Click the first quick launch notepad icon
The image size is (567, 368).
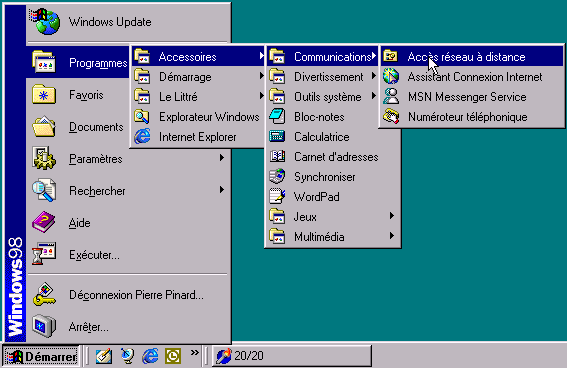104,356
